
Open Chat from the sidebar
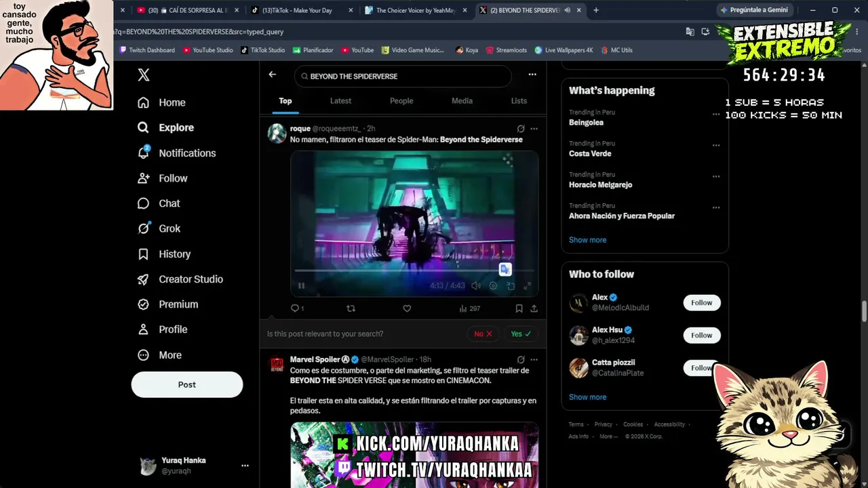[x=159, y=203]
